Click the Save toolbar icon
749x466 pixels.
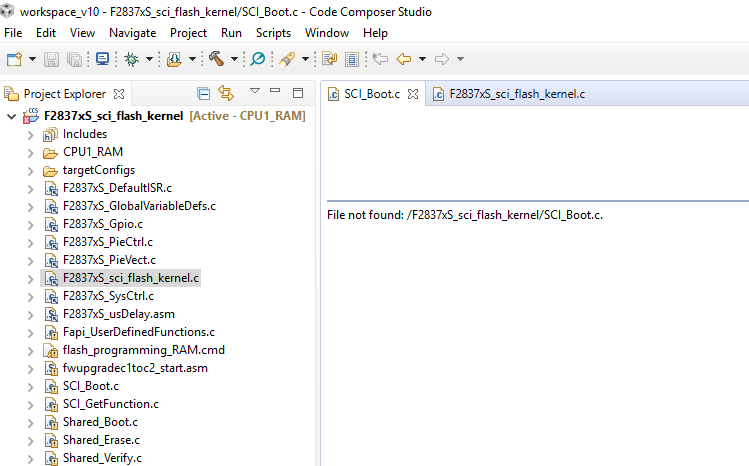click(x=51, y=59)
